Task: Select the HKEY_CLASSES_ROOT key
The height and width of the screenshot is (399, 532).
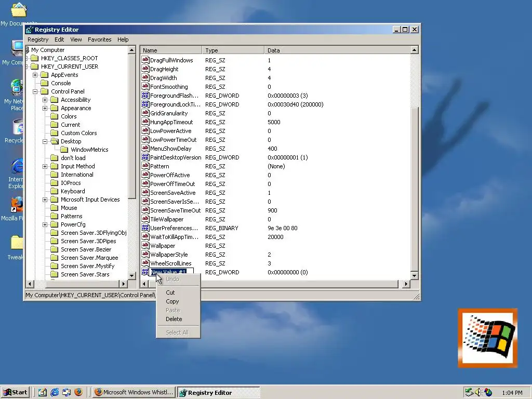Action: click(x=69, y=58)
